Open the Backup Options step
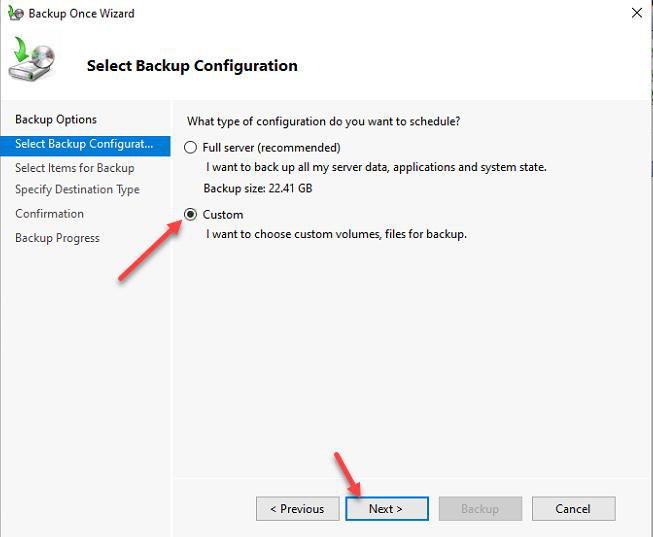This screenshot has width=653, height=537. 56,120
